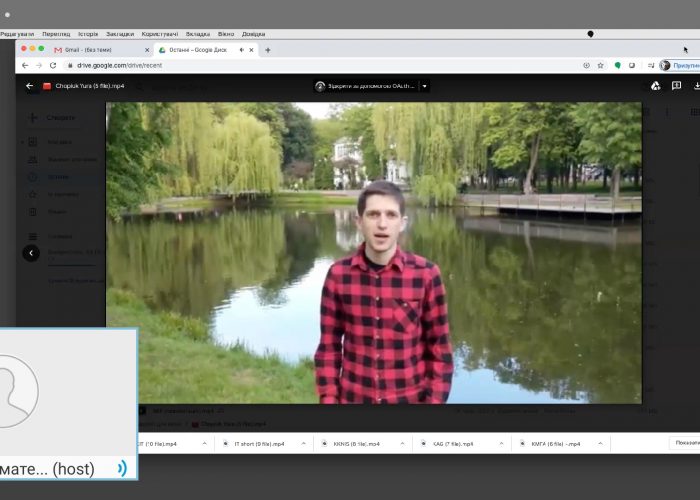Image resolution: width=700 pixels, height=500 pixels.
Task: Click the back arrow in the video preview header
Action: (x=29, y=86)
